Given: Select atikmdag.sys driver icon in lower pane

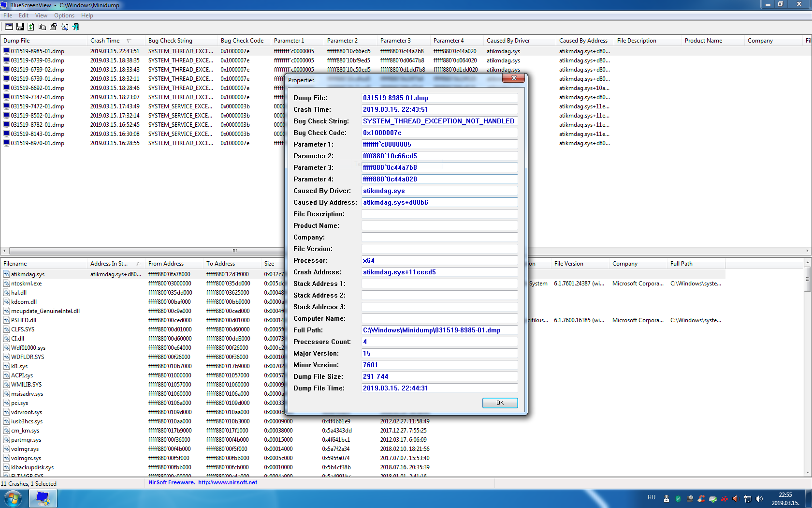Looking at the screenshot, I should pos(6,274).
